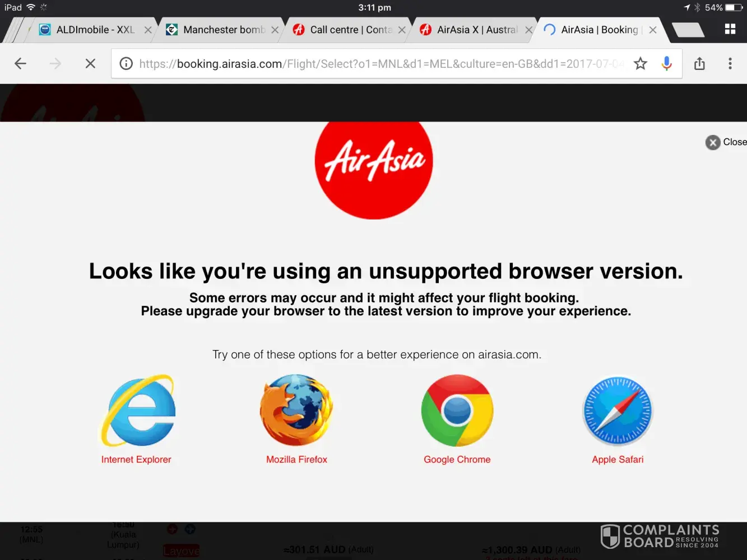Switch to the AirAsia X Australia tab
This screenshot has width=747, height=560.
click(x=472, y=30)
